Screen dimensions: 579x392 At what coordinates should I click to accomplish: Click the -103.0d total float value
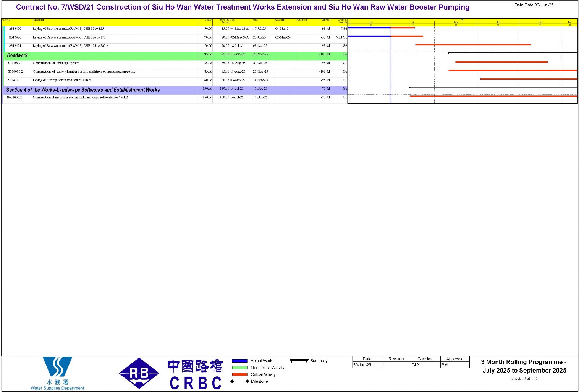[x=325, y=54]
